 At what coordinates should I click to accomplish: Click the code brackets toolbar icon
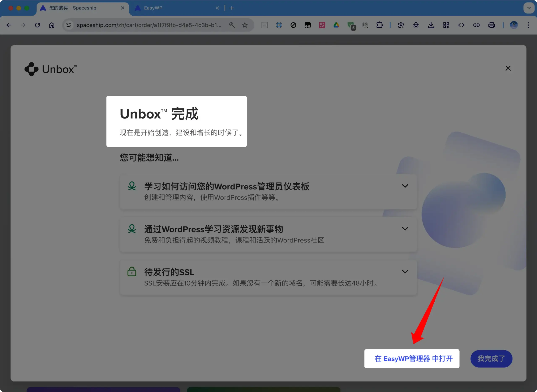[x=461, y=25]
